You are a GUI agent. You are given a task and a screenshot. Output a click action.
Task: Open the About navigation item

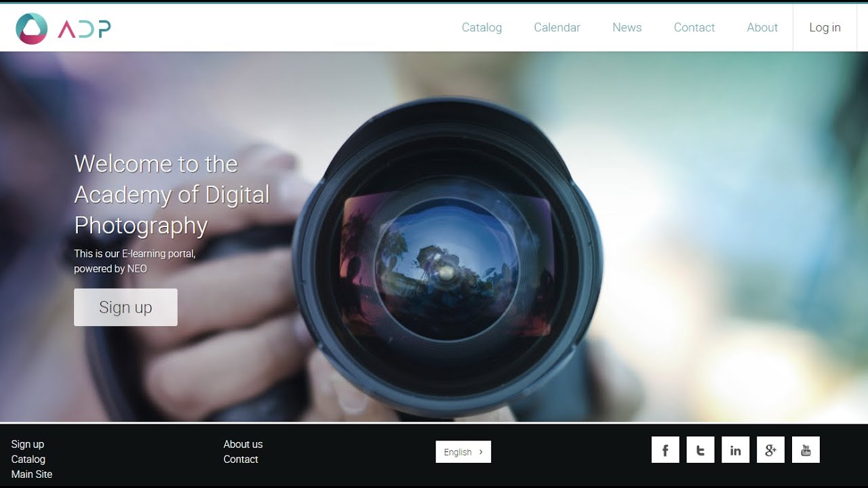point(762,28)
